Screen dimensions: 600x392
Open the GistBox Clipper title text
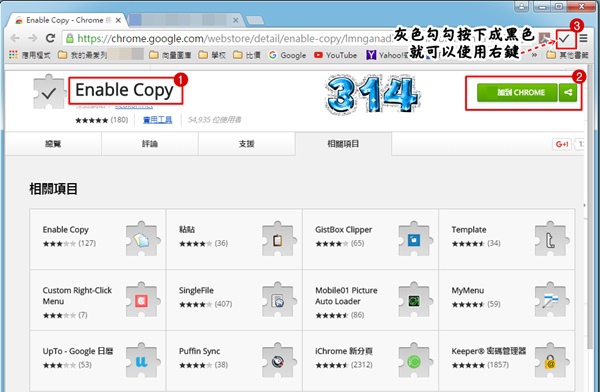(344, 230)
